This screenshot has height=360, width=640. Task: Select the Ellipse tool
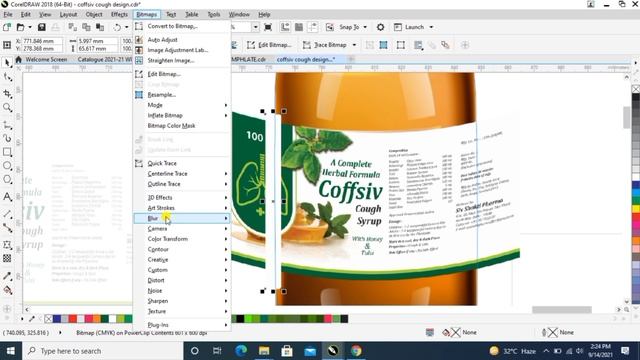(7, 166)
